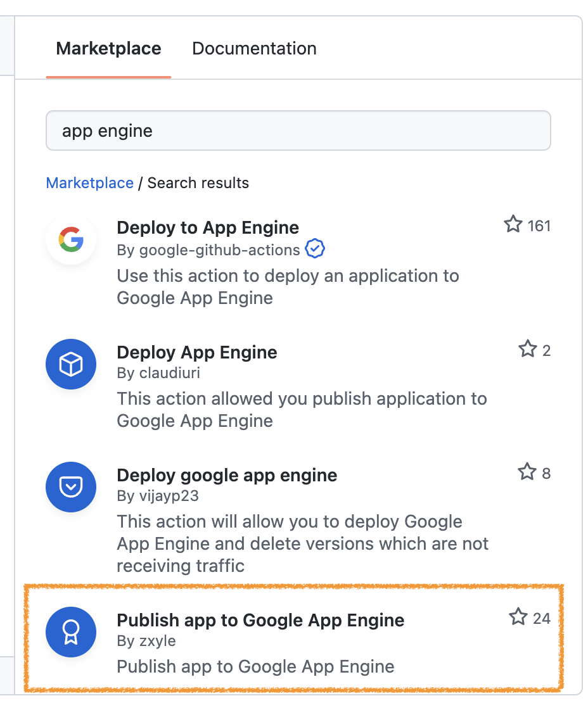Click the star icon next to 2
The image size is (588, 703).
[x=528, y=349]
